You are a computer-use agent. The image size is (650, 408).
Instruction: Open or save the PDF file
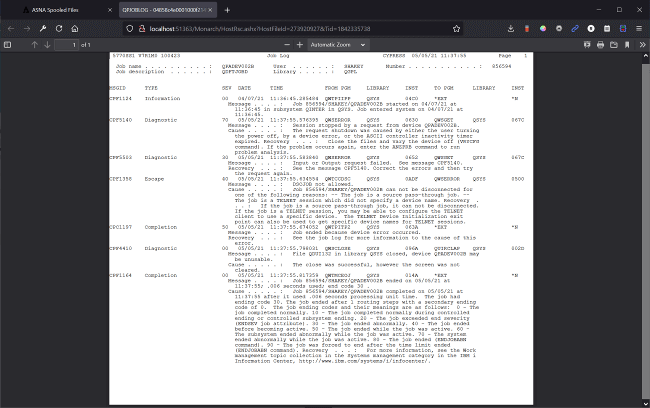click(x=614, y=45)
